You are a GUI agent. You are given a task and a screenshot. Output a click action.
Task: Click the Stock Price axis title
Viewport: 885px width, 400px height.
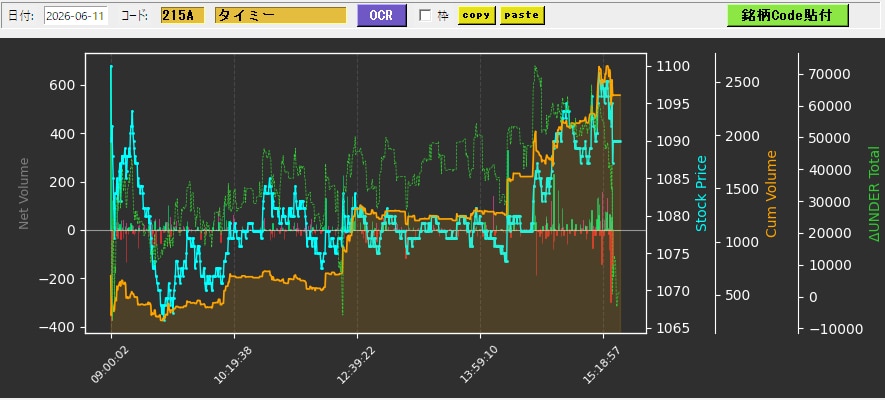click(701, 194)
